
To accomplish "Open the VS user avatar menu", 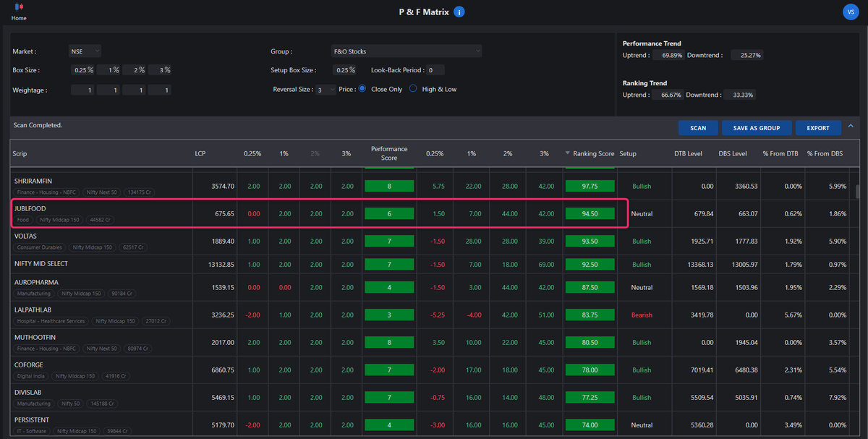I will (850, 12).
